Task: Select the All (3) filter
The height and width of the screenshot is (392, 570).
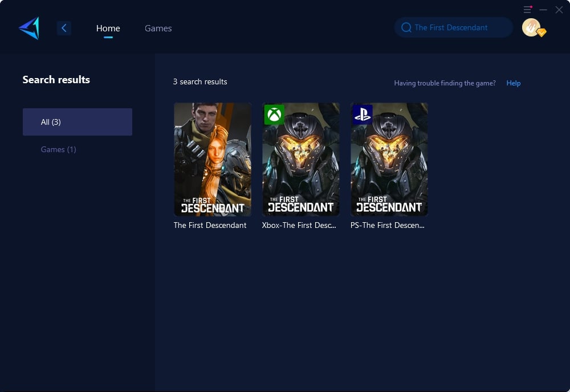Action: pos(78,122)
